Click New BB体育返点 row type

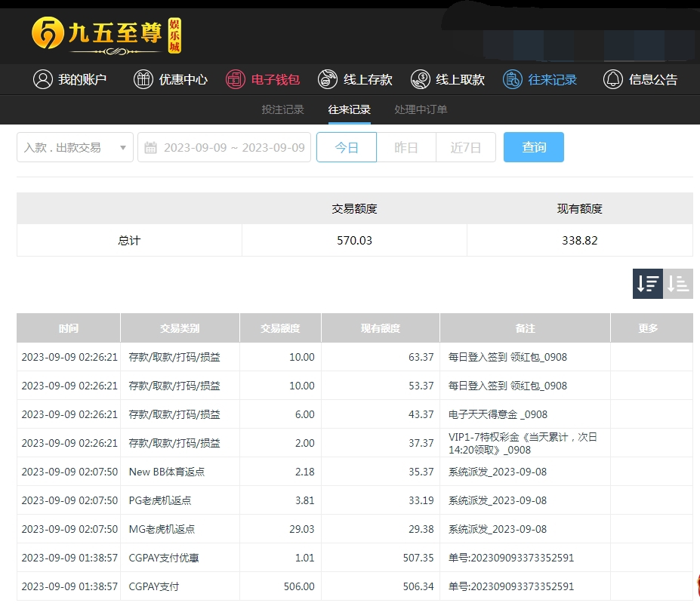tap(167, 472)
